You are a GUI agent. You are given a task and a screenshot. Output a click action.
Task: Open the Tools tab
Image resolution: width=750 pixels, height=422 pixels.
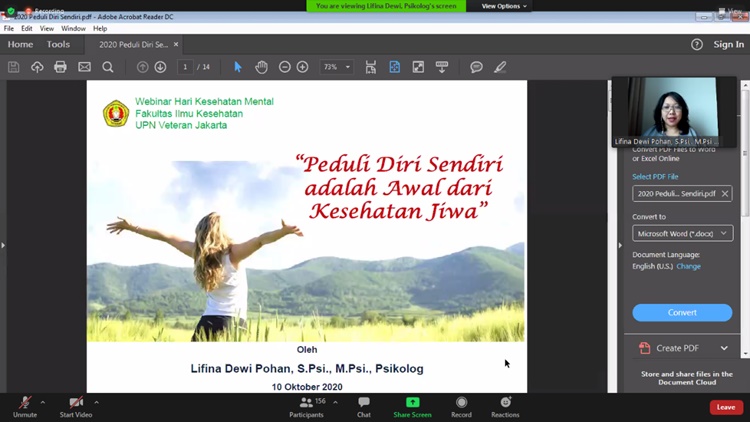[58, 44]
